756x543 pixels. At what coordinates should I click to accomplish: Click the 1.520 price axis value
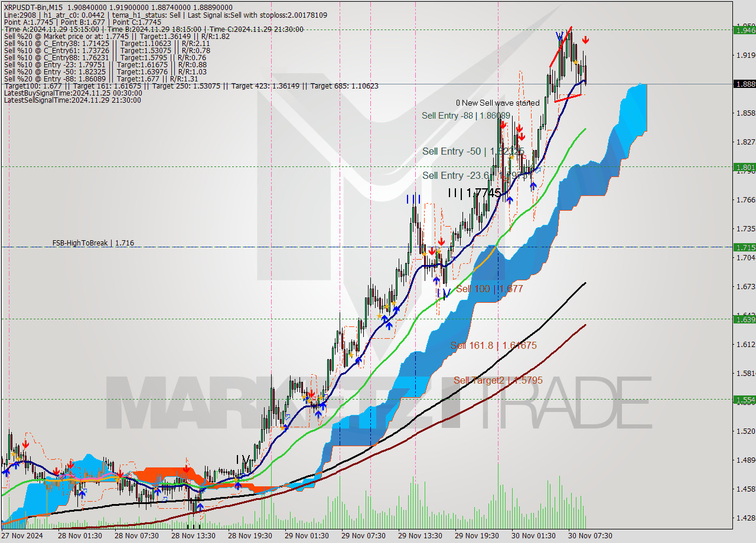(x=745, y=431)
